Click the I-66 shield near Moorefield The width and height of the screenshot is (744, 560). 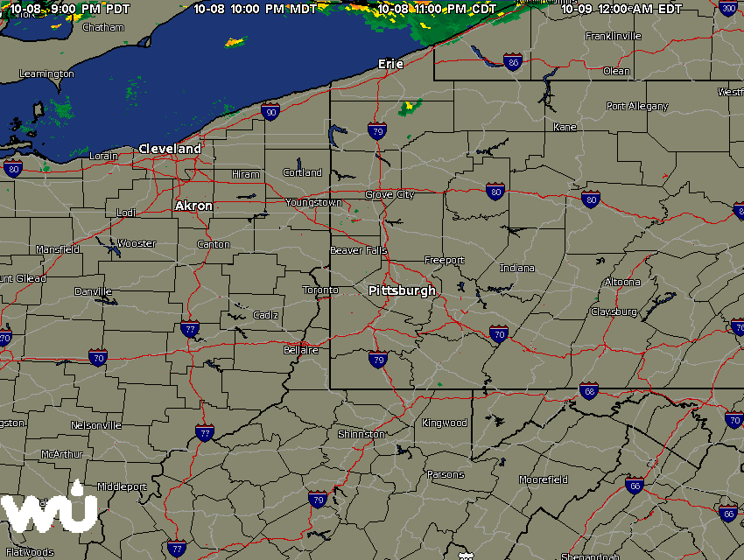pyautogui.click(x=635, y=485)
